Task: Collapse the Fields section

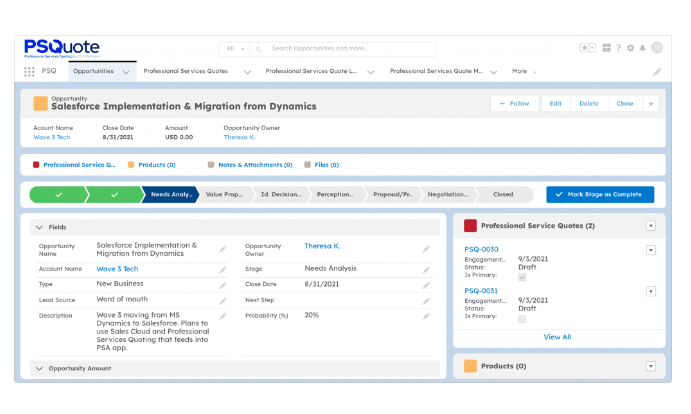Action: [39, 227]
